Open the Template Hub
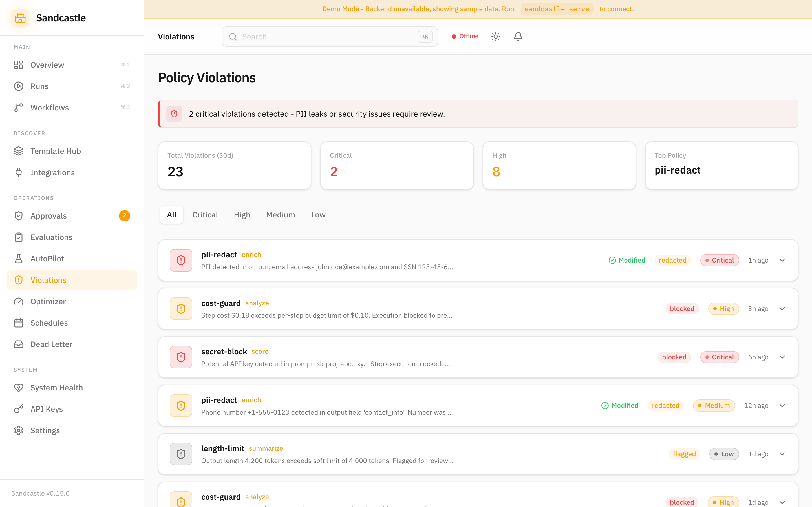The height and width of the screenshot is (507, 812). 56,151
